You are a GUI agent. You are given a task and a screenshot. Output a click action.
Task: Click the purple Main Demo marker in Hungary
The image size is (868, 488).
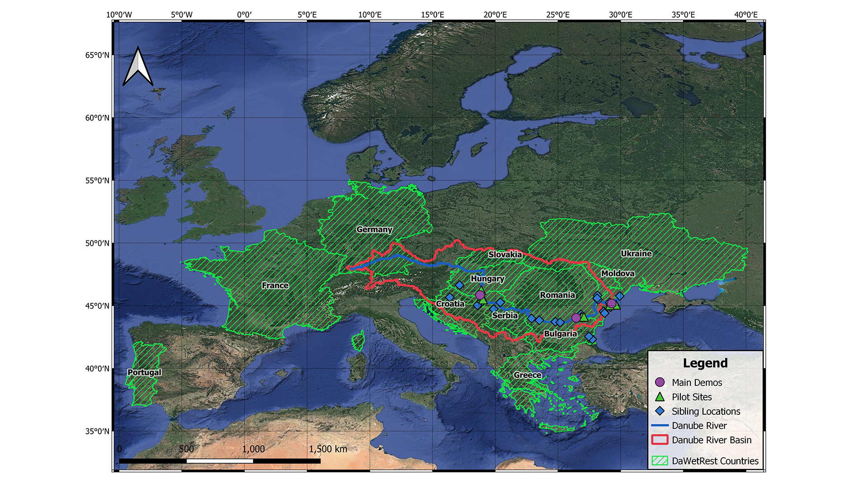(480, 295)
